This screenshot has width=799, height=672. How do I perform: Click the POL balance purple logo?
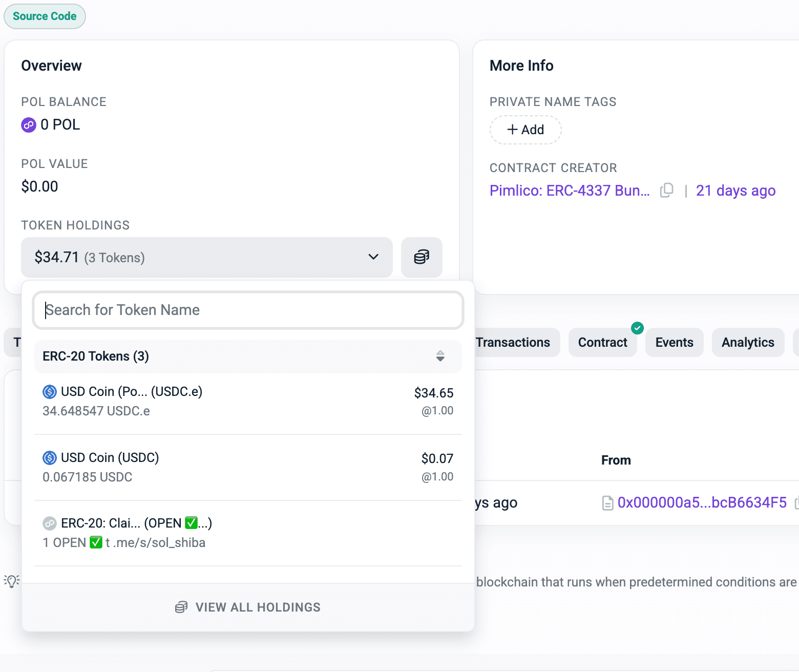(x=29, y=125)
